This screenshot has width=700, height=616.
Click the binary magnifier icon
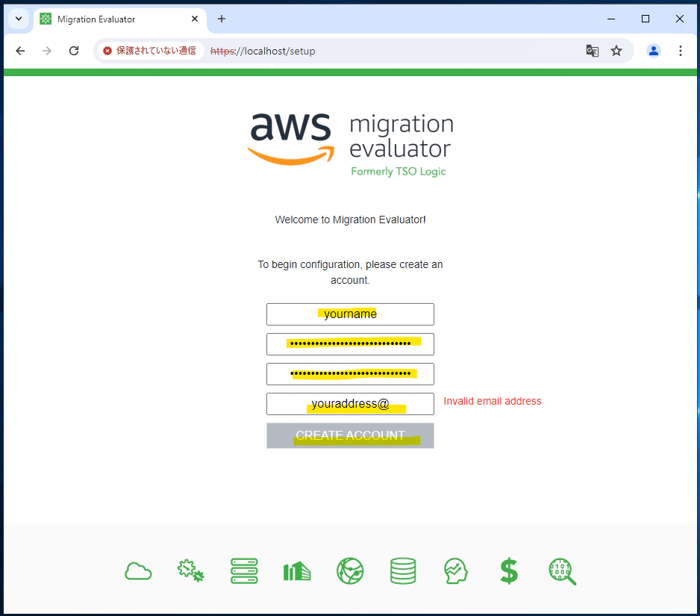[x=562, y=571]
